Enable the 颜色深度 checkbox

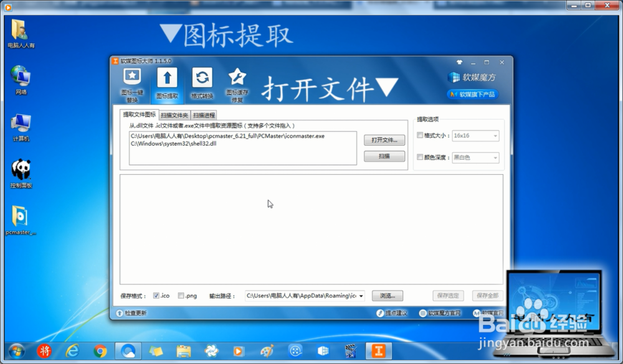coord(420,157)
